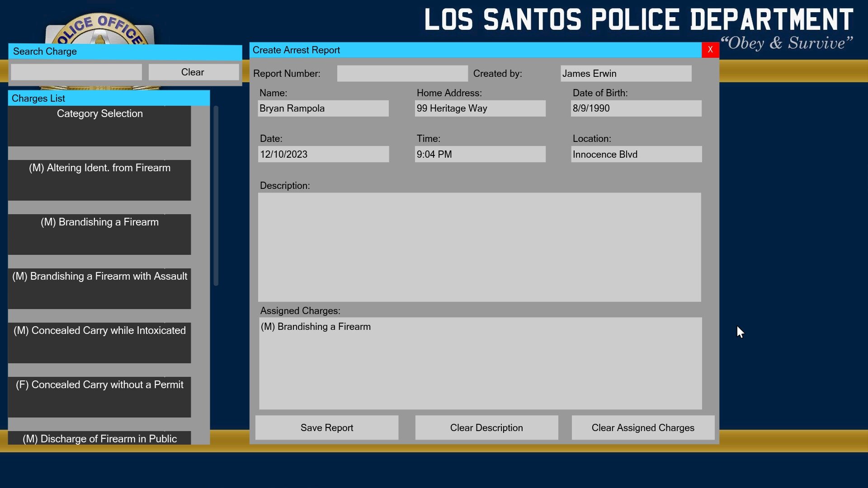The image size is (868, 488).
Task: Click the Report Number field
Action: (x=402, y=74)
